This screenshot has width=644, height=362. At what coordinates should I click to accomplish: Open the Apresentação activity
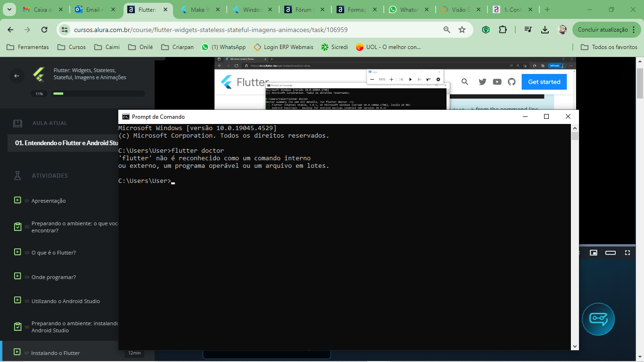click(49, 201)
